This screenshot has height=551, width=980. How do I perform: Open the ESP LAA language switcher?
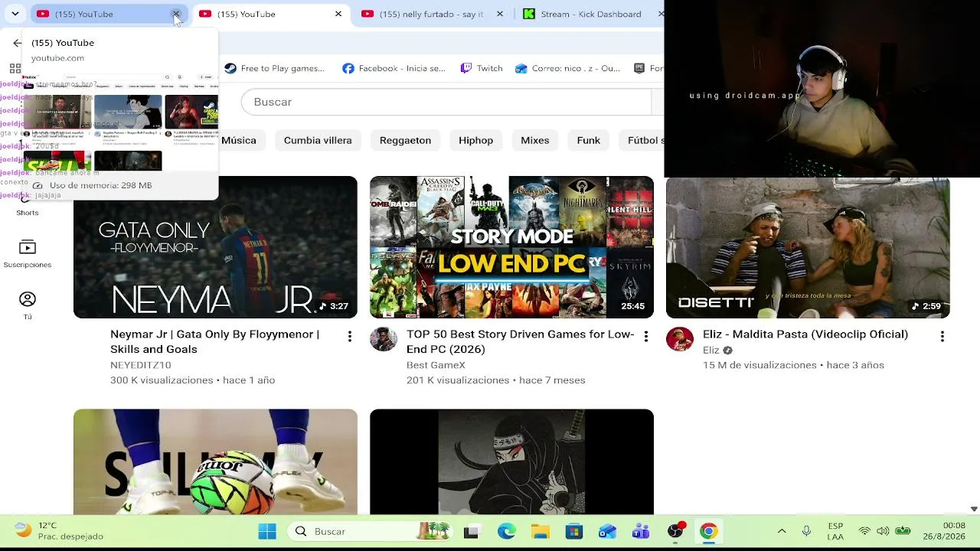tap(835, 531)
